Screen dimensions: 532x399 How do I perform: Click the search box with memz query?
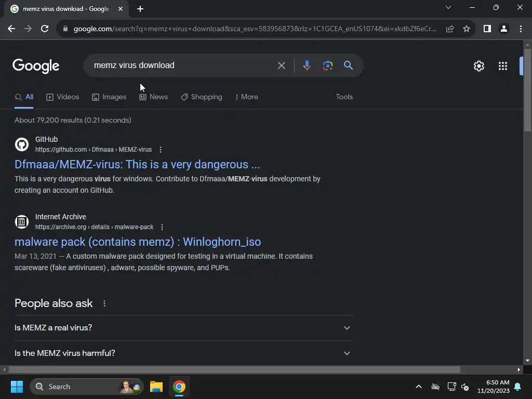click(183, 65)
